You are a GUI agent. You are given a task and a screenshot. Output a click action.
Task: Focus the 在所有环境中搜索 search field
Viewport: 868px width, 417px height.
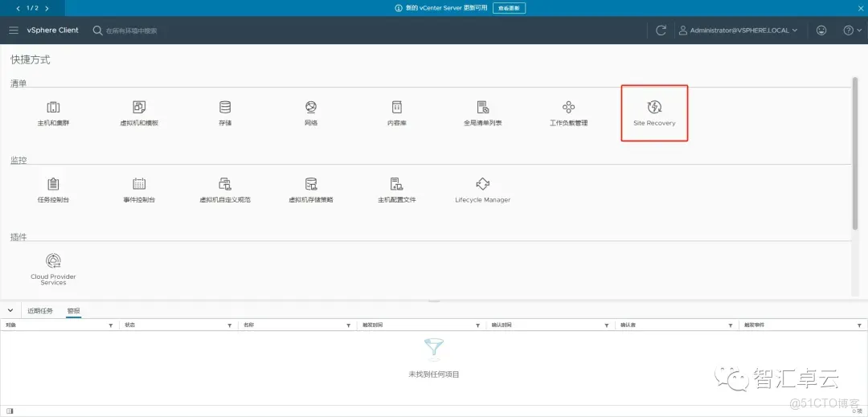(x=132, y=31)
